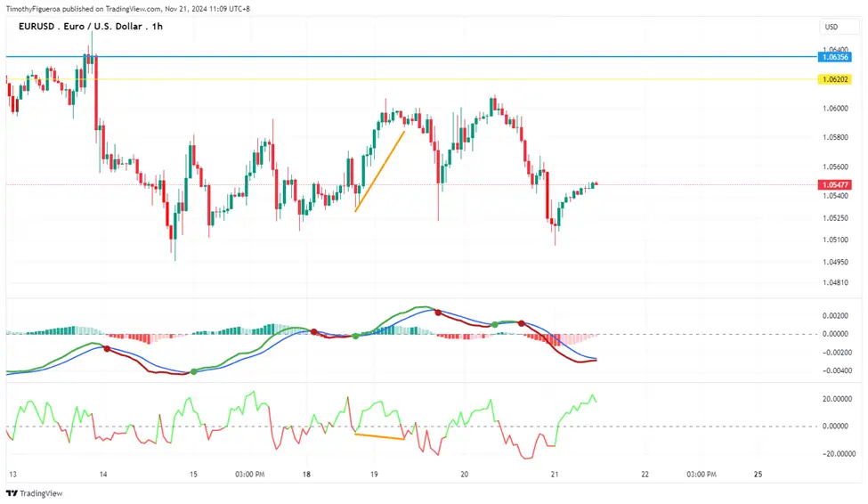
Task: Open the USD currency selector
Action: [839, 27]
